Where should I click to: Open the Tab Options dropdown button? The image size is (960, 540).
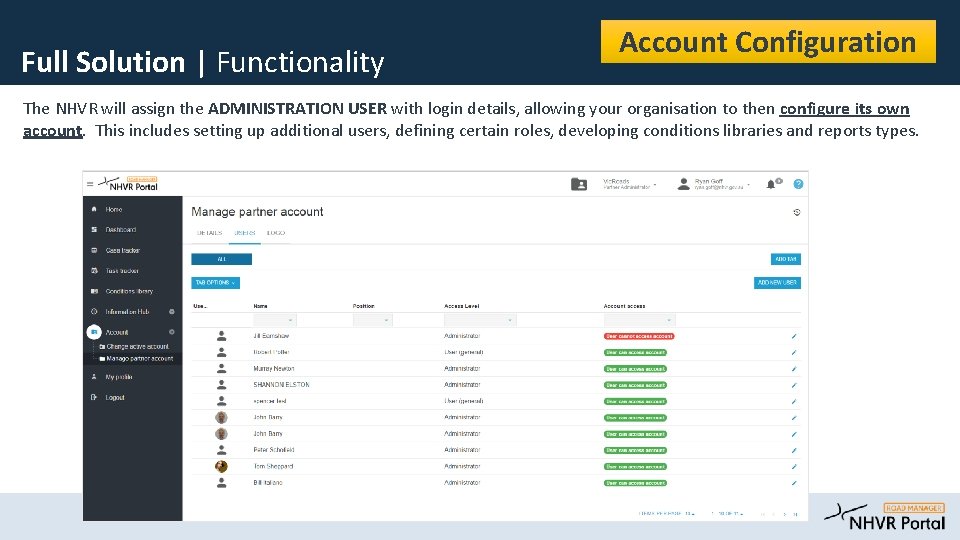click(216, 283)
